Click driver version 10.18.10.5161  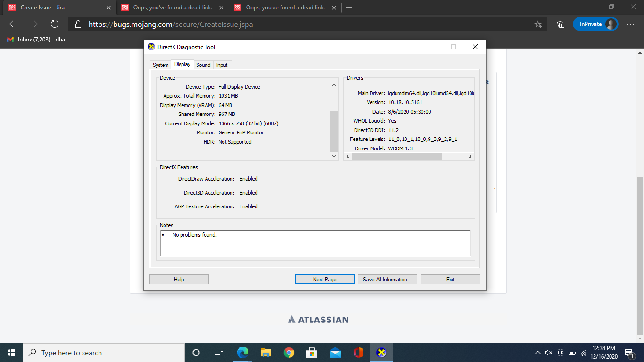point(405,102)
